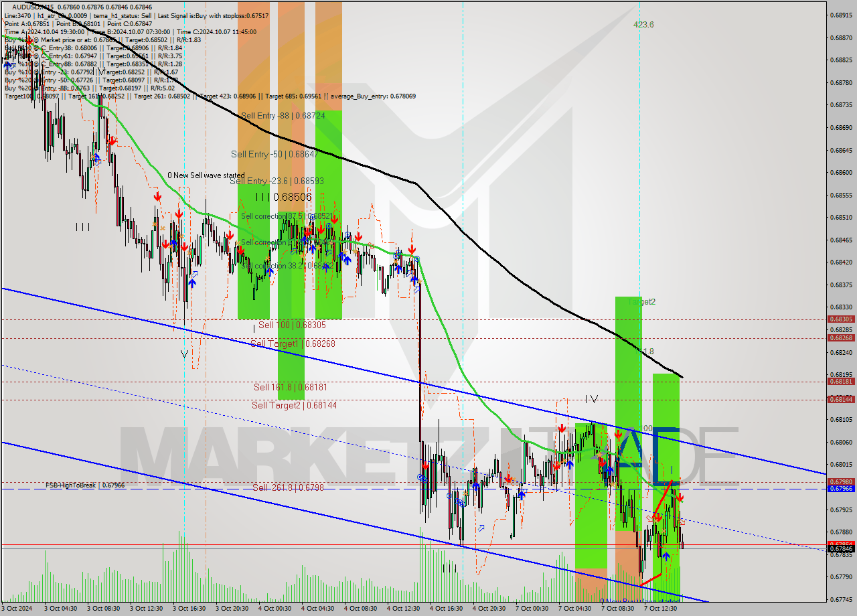Viewport: 857px width, 616px height.
Task: Click the '7 Oct 00:30' time label
Action: pos(532,609)
